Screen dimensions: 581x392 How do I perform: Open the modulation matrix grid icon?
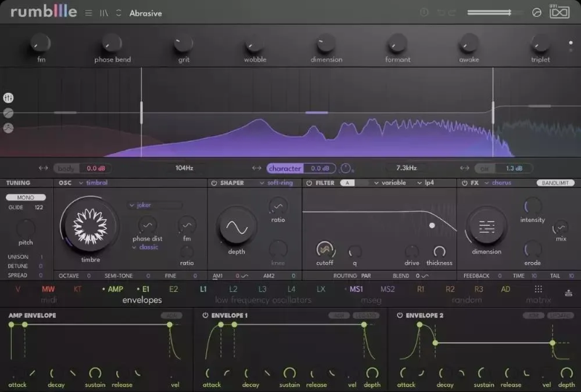[538, 289]
